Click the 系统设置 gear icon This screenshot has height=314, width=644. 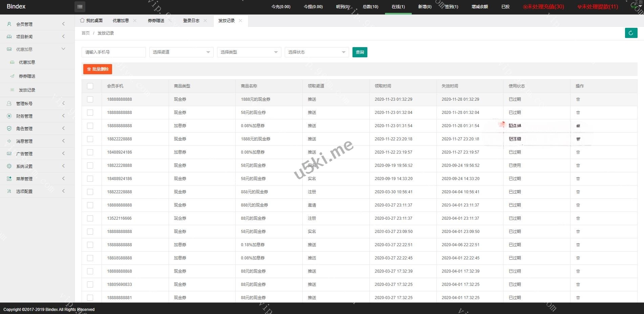point(9,166)
